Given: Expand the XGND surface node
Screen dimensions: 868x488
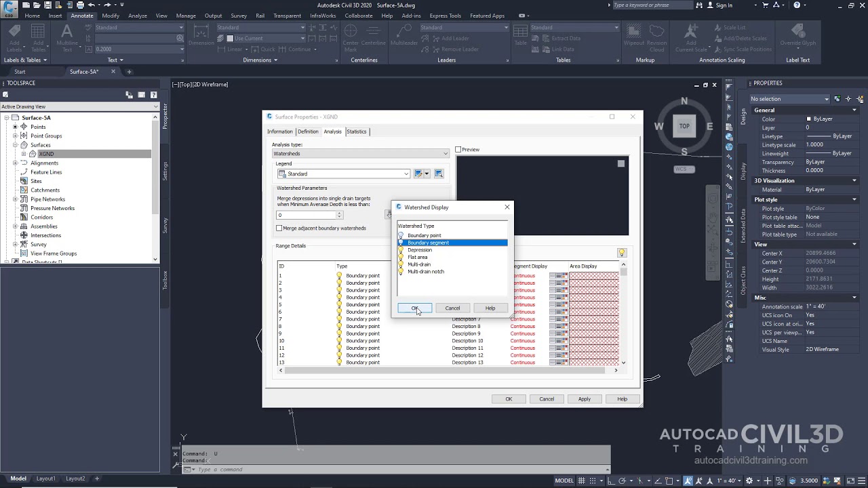Looking at the screenshot, I should coord(24,154).
